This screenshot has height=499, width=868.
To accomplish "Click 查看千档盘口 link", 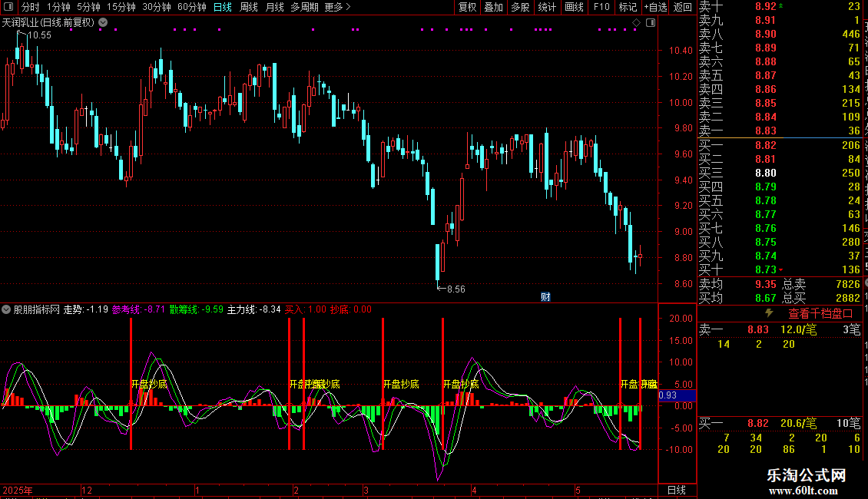I will point(820,314).
